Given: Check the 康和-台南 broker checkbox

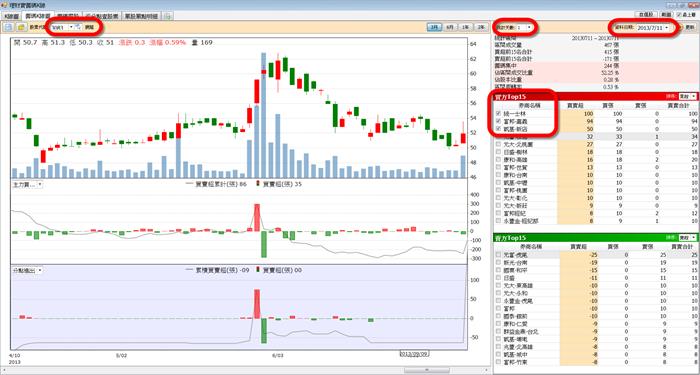Looking at the screenshot, I should coord(498,175).
